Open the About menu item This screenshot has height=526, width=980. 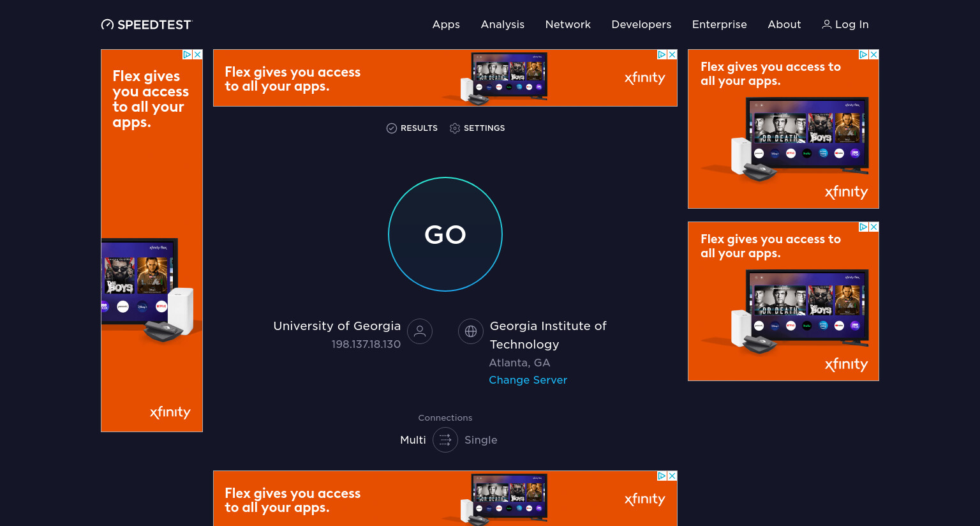click(784, 24)
